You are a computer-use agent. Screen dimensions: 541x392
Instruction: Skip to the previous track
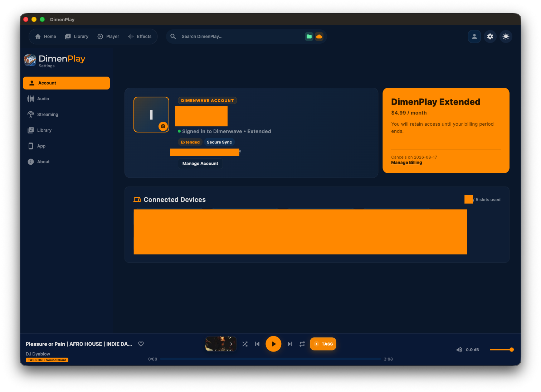click(257, 344)
